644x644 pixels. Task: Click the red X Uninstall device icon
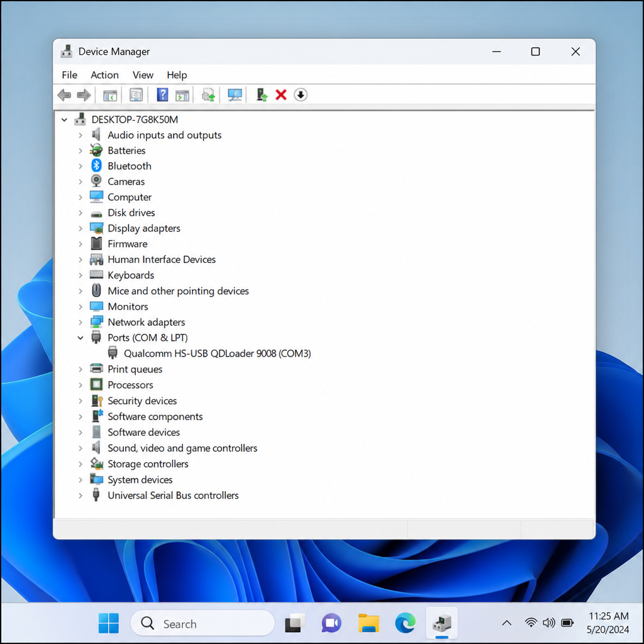(x=281, y=95)
